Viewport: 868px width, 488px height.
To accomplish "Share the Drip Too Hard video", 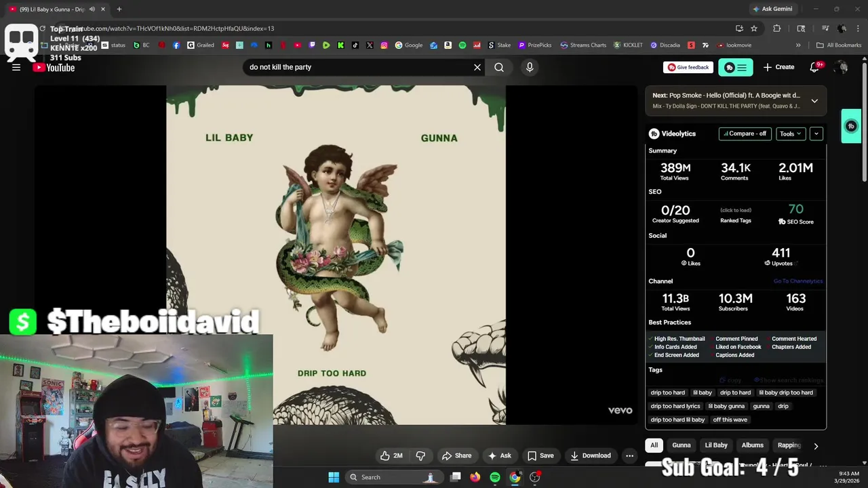I will tap(456, 455).
